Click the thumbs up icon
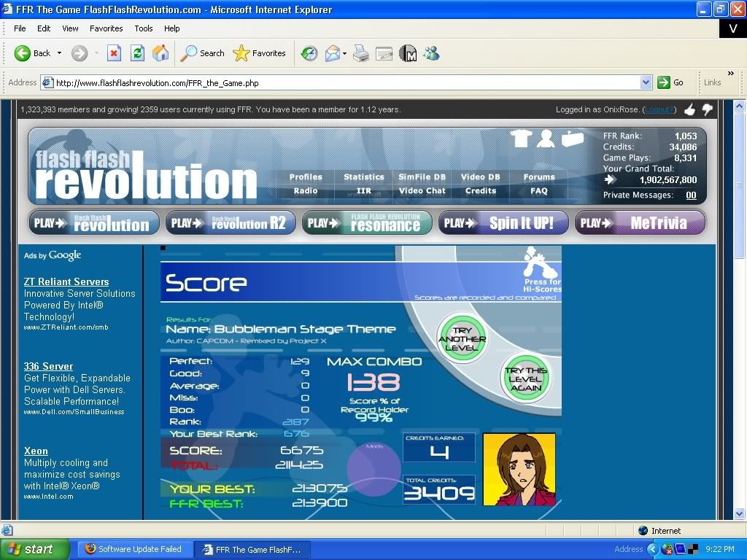Image resolution: width=747 pixels, height=560 pixels. 689,109
